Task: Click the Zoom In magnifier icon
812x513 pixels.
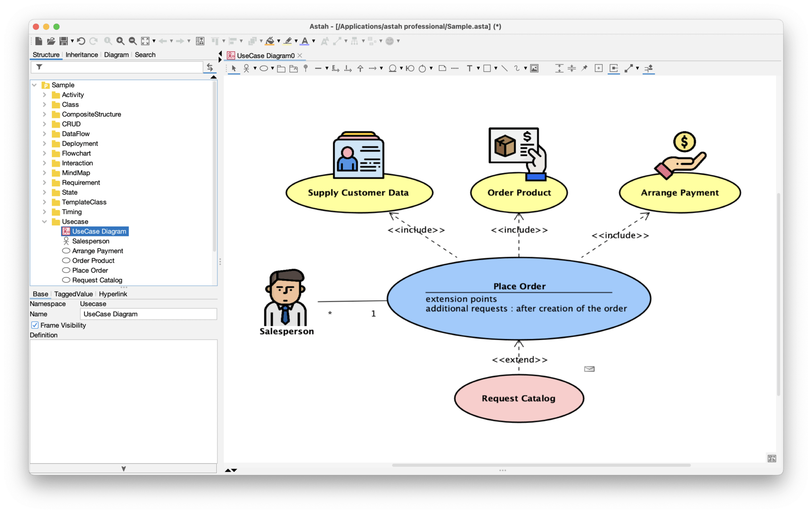Action: pos(120,41)
